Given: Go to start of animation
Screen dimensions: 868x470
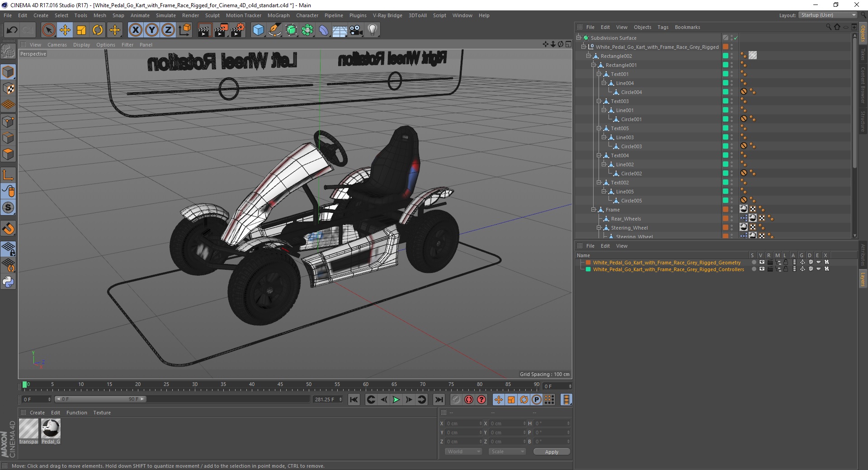Looking at the screenshot, I should [354, 399].
